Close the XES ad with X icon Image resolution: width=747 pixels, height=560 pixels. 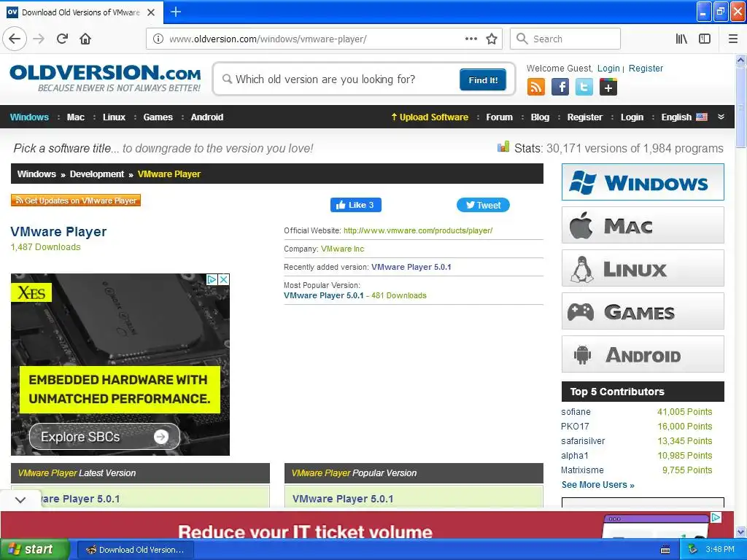(223, 279)
